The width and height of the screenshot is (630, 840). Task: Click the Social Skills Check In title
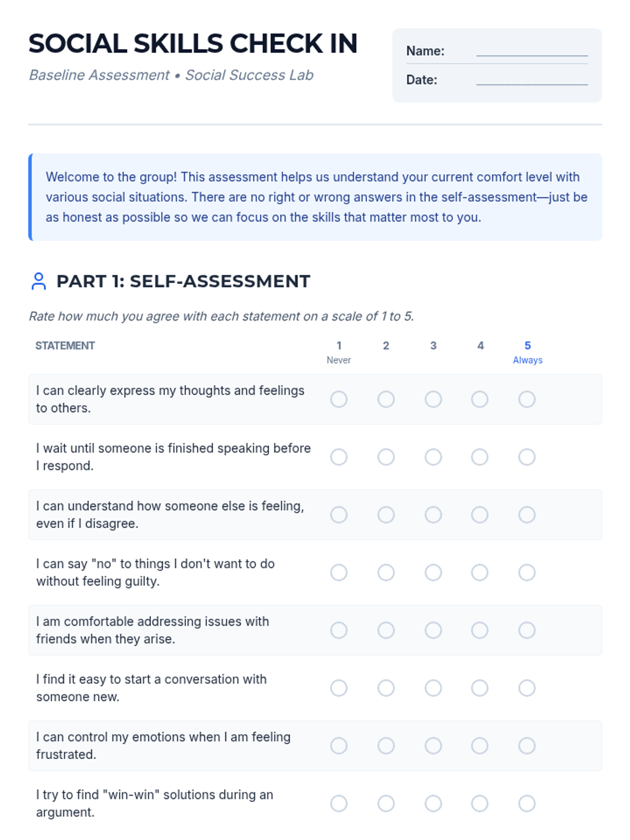coord(193,44)
